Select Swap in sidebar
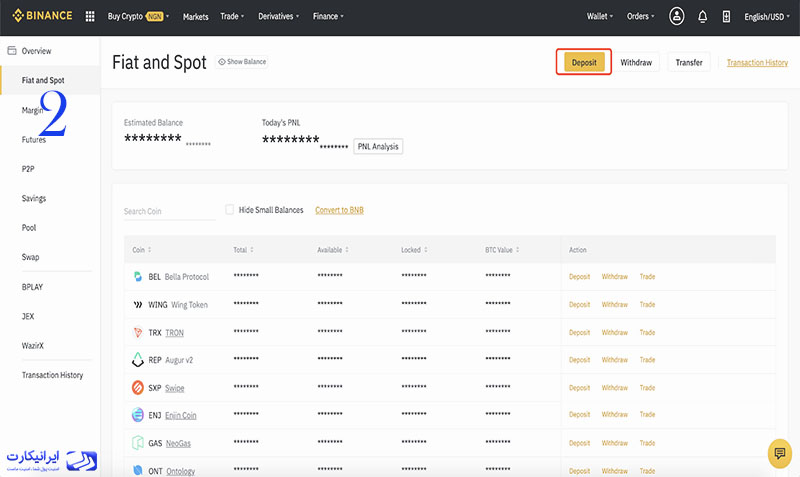The image size is (800, 477). pos(31,257)
